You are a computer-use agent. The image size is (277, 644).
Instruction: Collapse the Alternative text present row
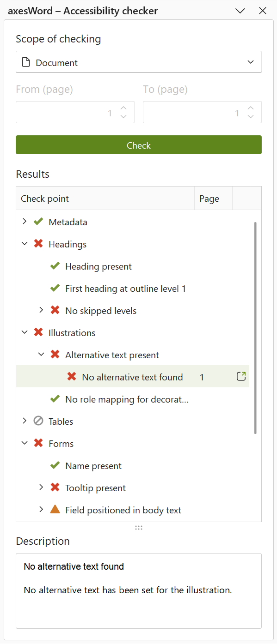tap(41, 355)
